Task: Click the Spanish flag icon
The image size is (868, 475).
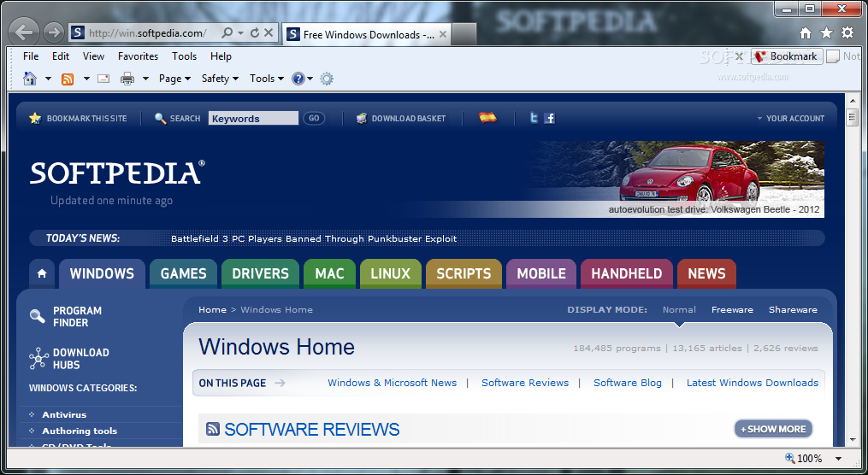Action: point(487,118)
